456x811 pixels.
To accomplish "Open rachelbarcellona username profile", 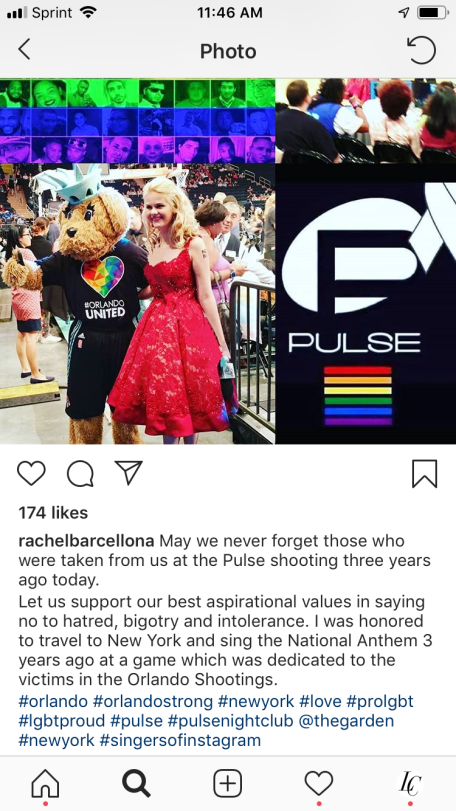I will 86,541.
